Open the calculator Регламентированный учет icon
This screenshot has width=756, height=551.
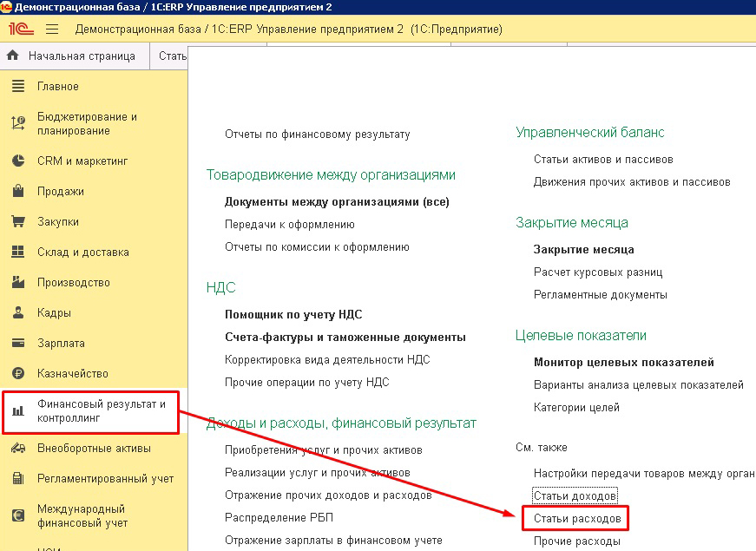click(17, 479)
